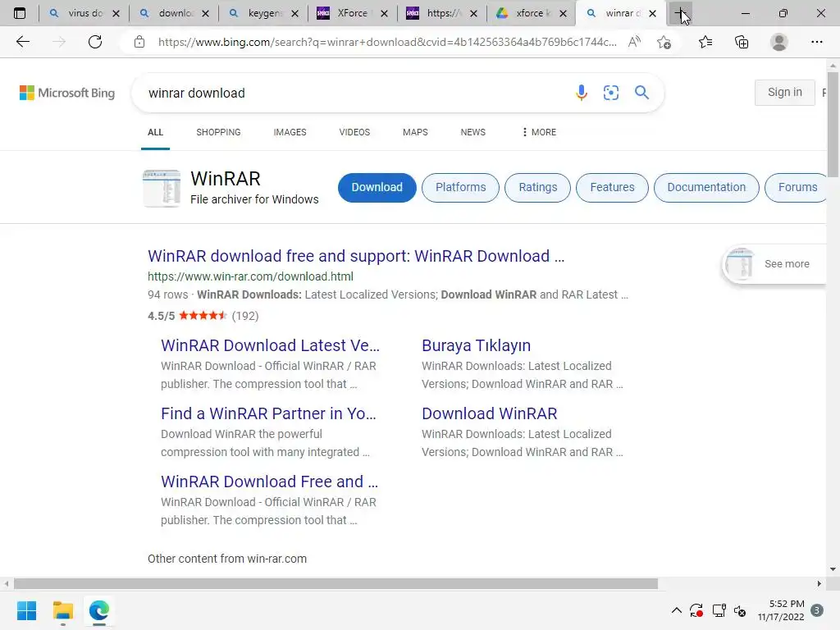Select the NEWS search category
The image size is (840, 630).
[x=473, y=132]
